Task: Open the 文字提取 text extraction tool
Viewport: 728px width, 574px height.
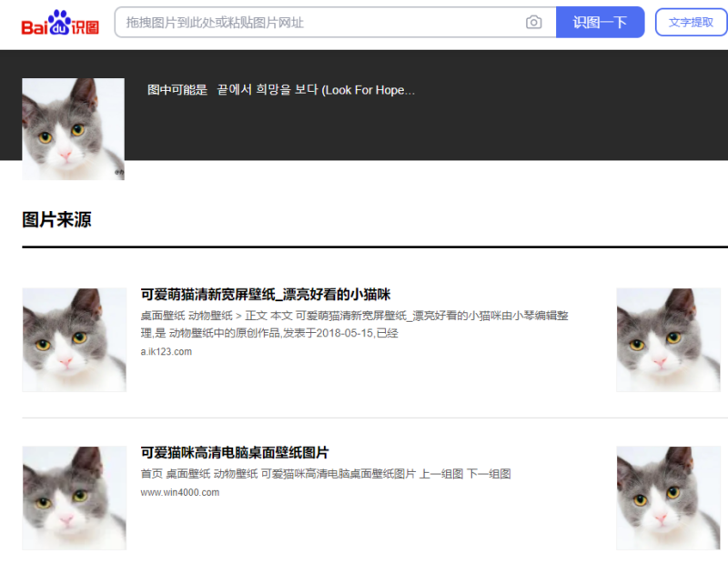Action: (691, 22)
